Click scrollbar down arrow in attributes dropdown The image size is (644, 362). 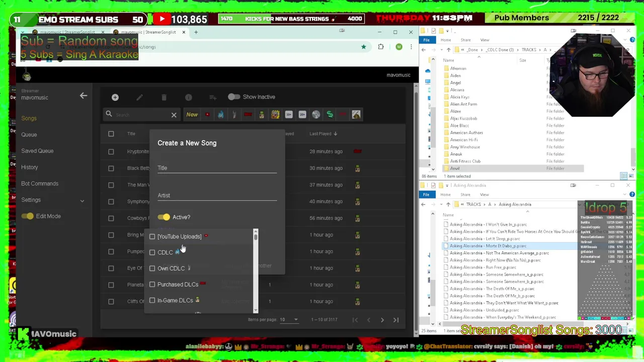pos(256,310)
